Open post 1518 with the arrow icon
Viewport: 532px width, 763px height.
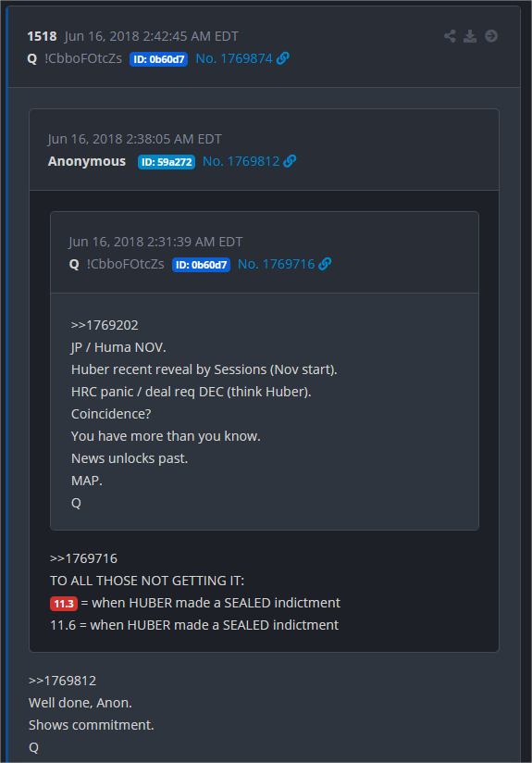coord(491,36)
